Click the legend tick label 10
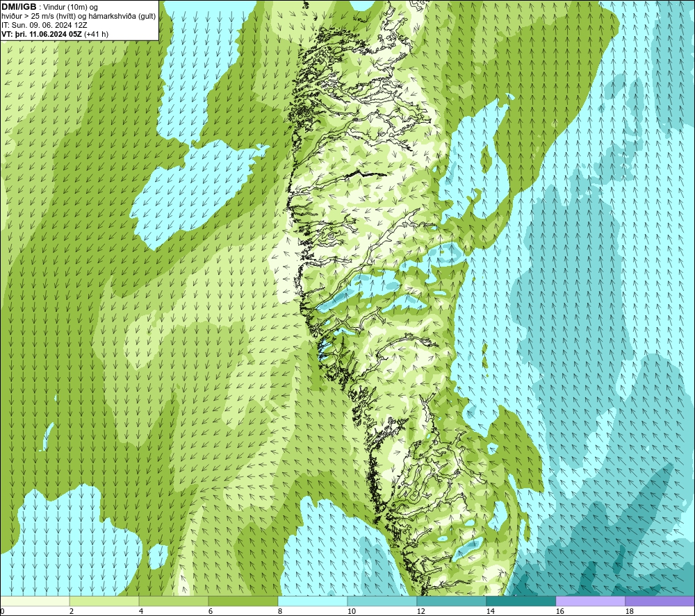 tap(351, 611)
